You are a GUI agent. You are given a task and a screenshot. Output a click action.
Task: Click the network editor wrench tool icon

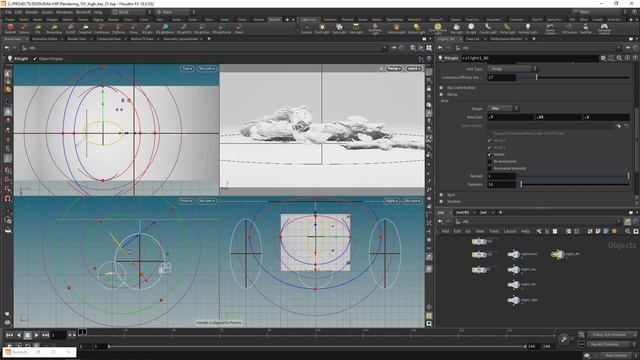tap(539, 231)
